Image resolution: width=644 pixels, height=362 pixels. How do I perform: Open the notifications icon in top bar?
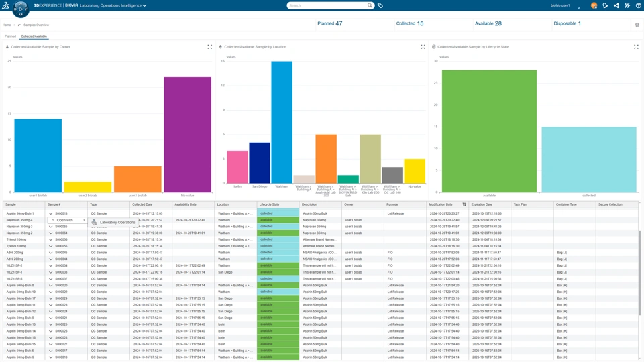pyautogui.click(x=605, y=5)
